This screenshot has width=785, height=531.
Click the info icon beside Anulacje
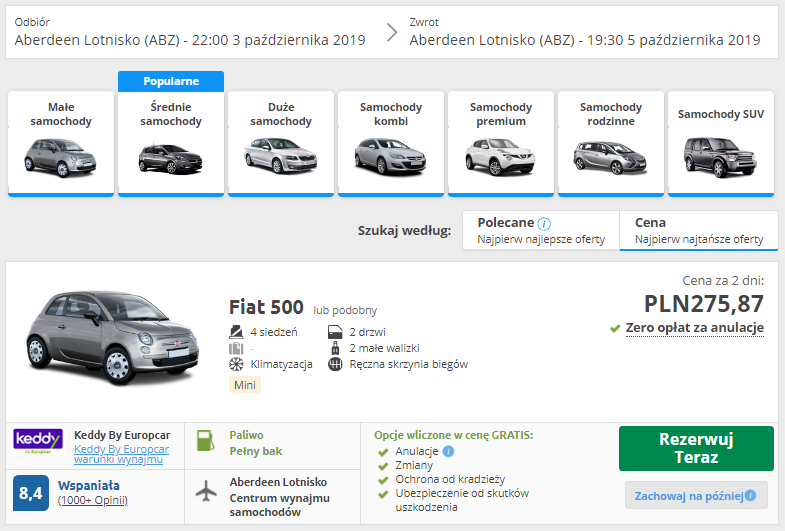[448, 451]
